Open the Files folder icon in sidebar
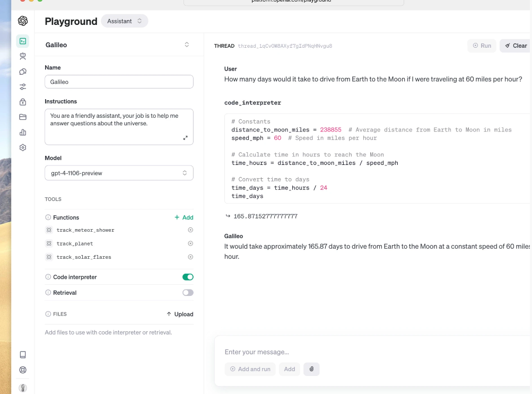 (23, 117)
